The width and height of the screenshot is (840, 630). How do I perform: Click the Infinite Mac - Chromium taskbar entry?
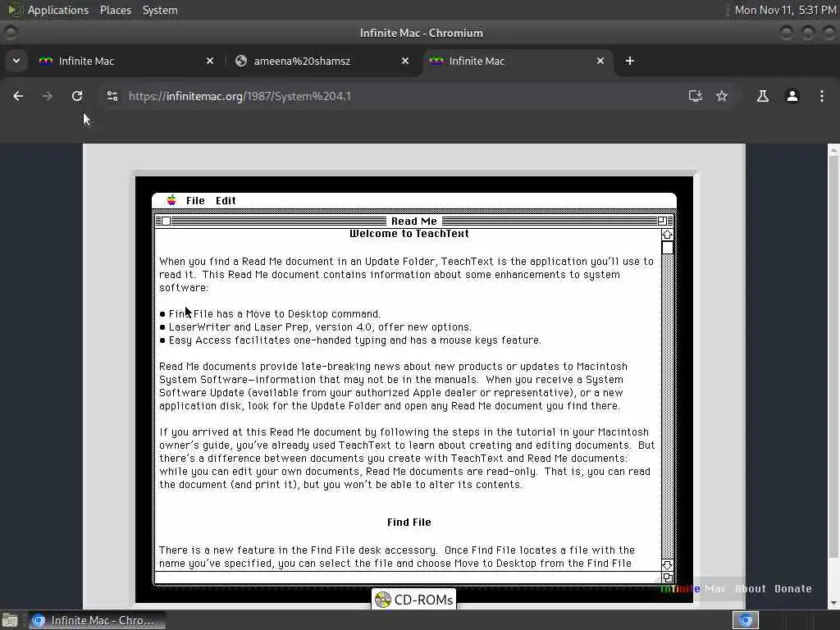(x=97, y=620)
